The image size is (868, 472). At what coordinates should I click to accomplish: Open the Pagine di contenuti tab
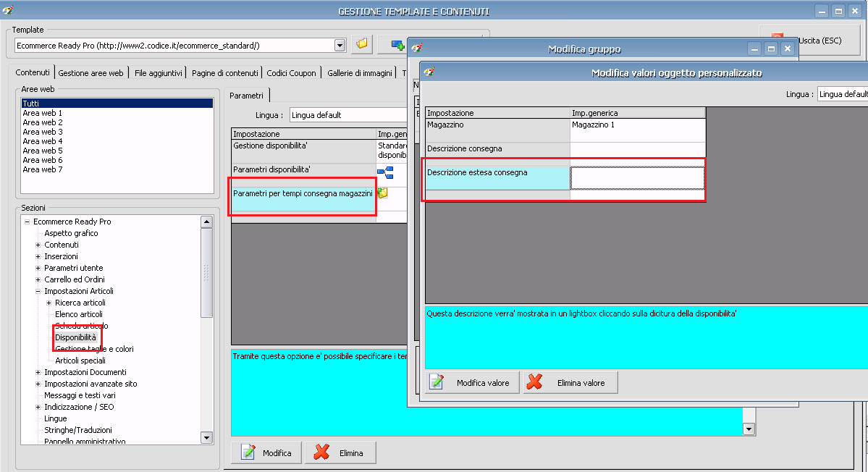pos(224,73)
